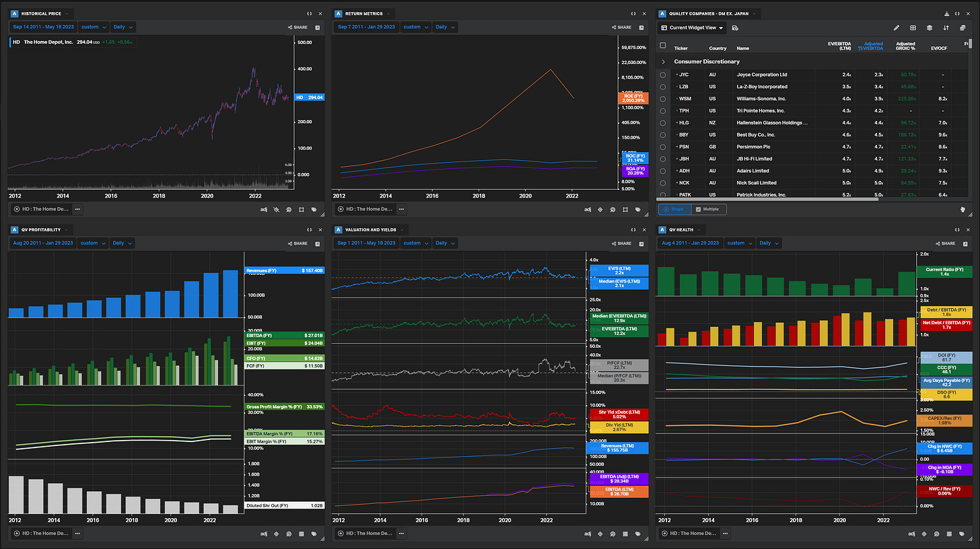This screenshot has height=549, width=980.
Task: Select the radio button for WSM row
Action: click(663, 99)
